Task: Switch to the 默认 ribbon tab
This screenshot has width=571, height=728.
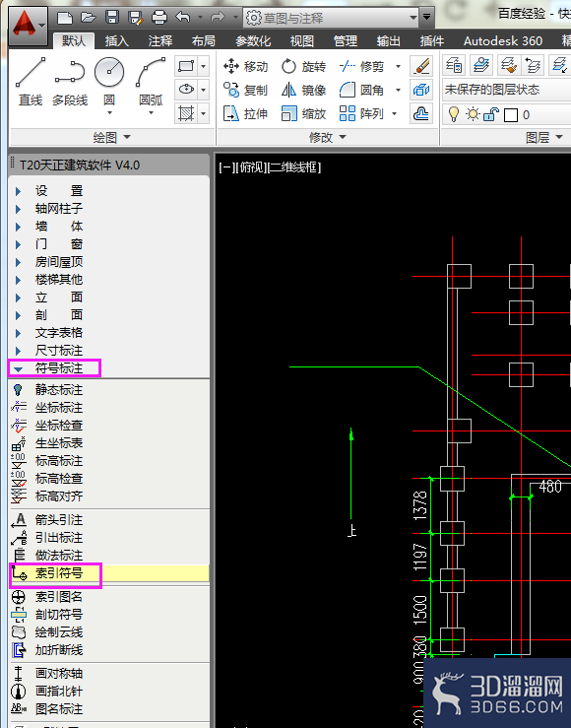Action: (x=73, y=41)
